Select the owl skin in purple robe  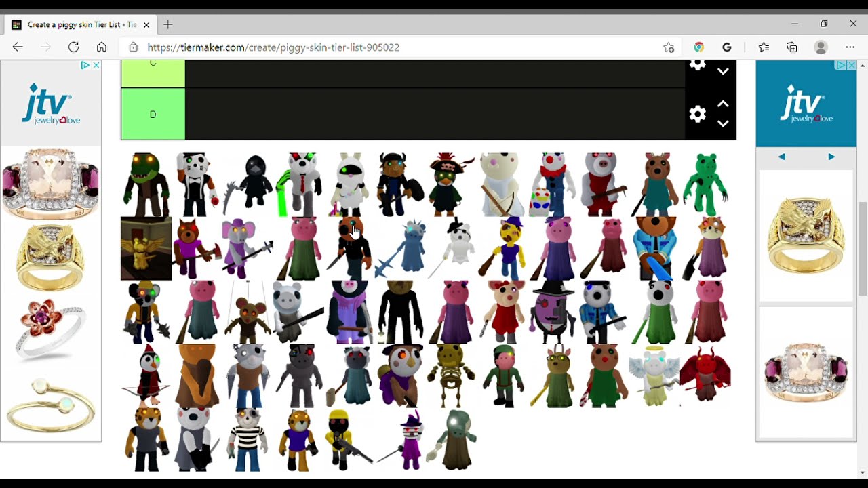(400, 375)
